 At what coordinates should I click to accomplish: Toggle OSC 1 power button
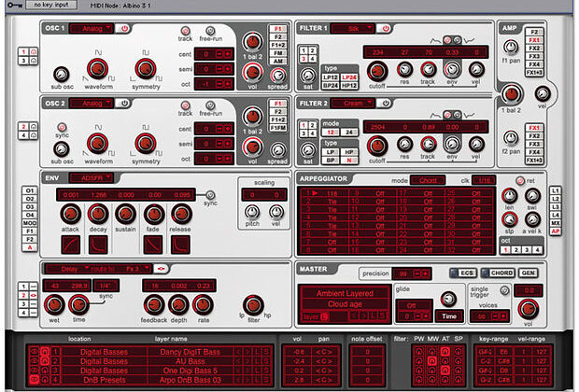124,28
